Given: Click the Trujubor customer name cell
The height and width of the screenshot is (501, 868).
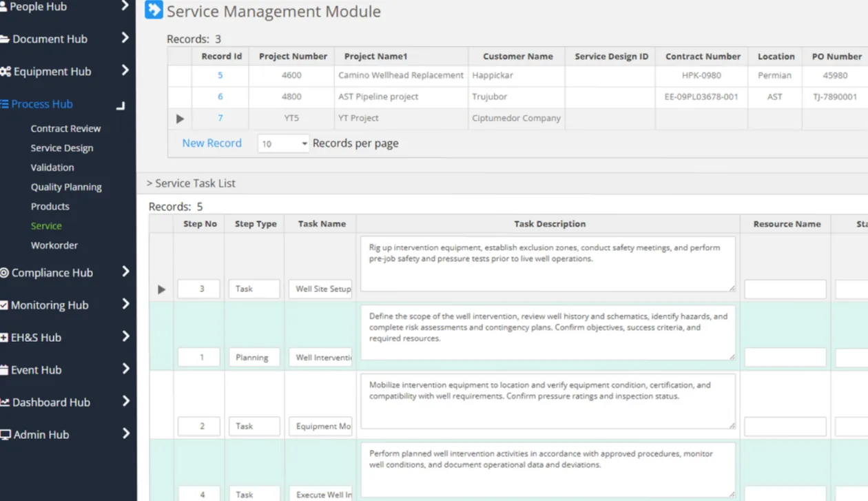Looking at the screenshot, I should click(x=517, y=97).
